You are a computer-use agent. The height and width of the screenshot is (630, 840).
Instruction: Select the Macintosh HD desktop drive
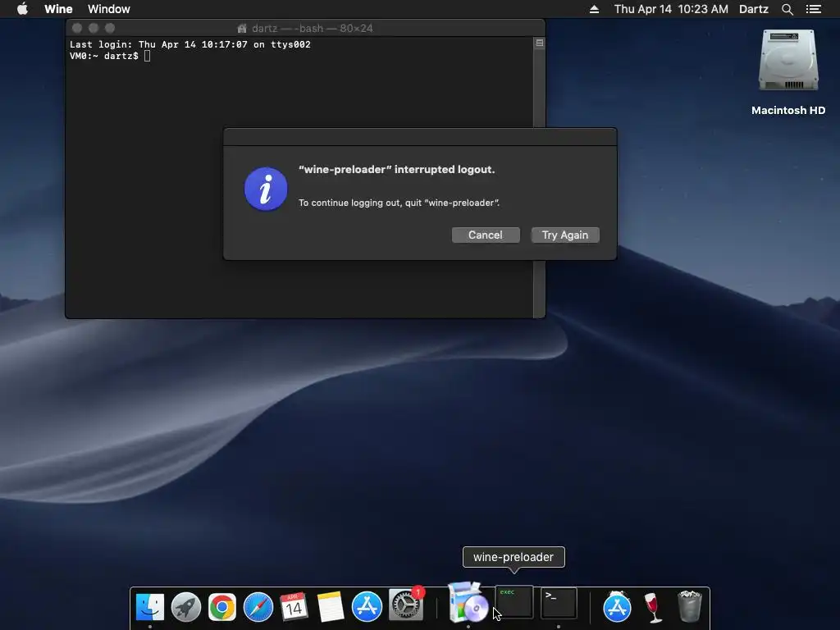tap(788, 72)
